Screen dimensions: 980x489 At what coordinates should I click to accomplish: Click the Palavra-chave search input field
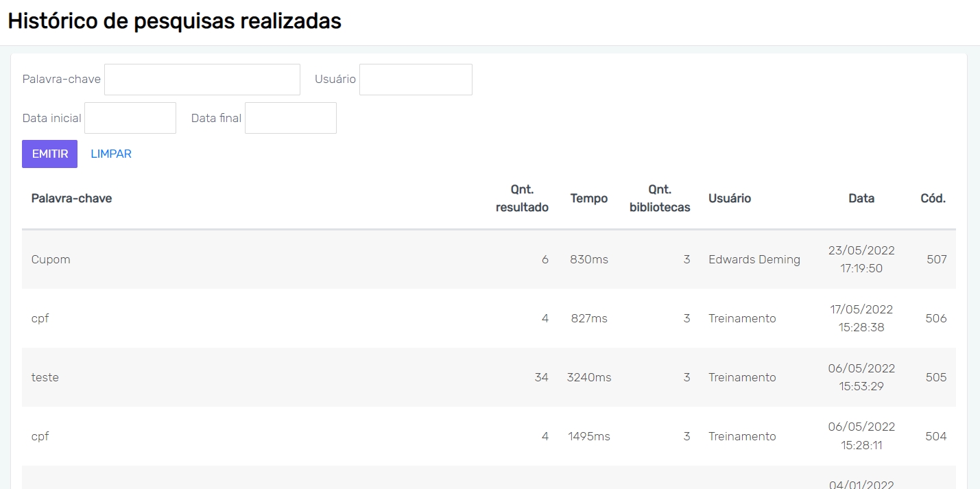pyautogui.click(x=202, y=80)
